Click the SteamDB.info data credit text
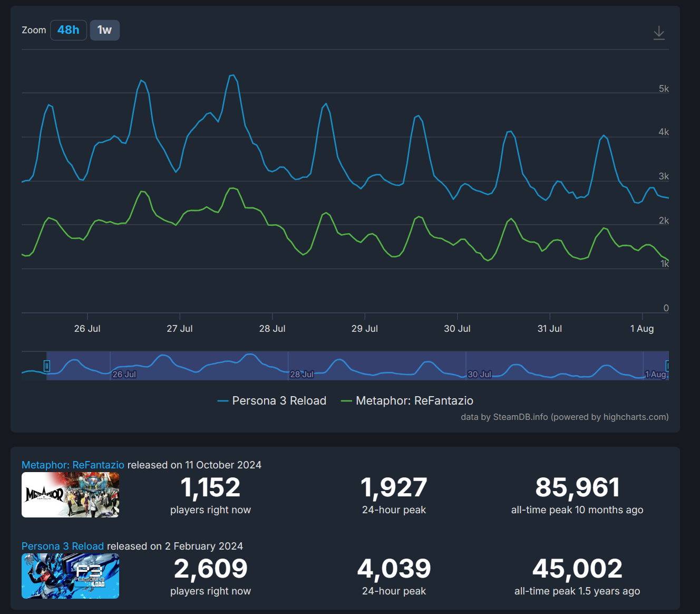Image resolution: width=700 pixels, height=614 pixels. [x=565, y=417]
